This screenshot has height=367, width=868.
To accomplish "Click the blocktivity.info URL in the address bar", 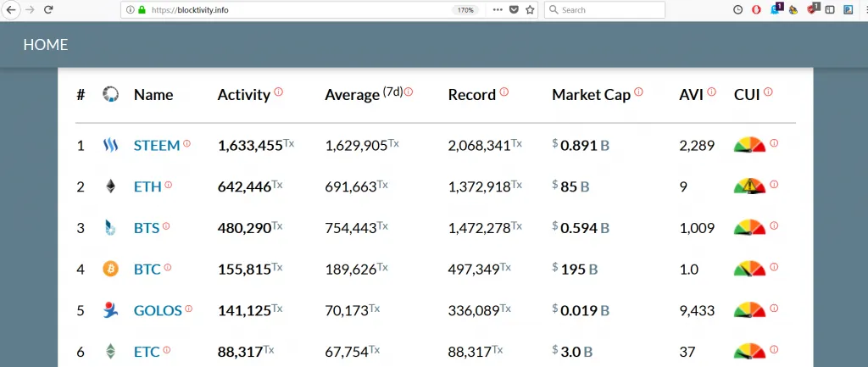I will [x=189, y=10].
